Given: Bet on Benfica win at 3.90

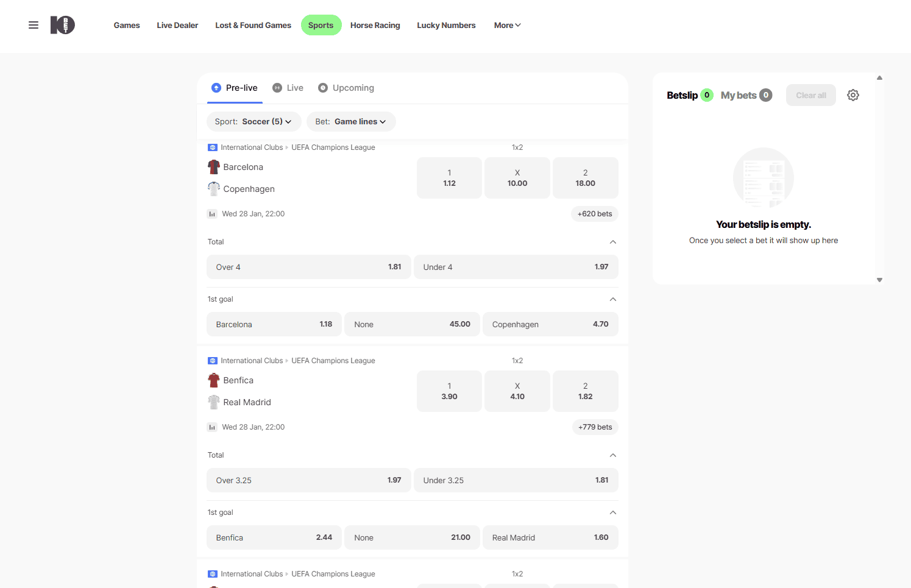Looking at the screenshot, I should (x=449, y=391).
